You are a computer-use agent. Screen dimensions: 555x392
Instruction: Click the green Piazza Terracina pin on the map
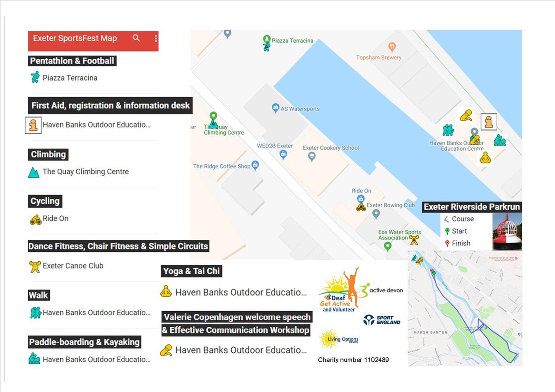tap(266, 40)
